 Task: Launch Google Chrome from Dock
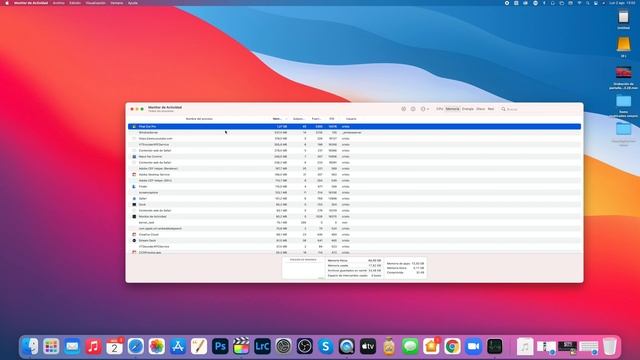(452, 347)
